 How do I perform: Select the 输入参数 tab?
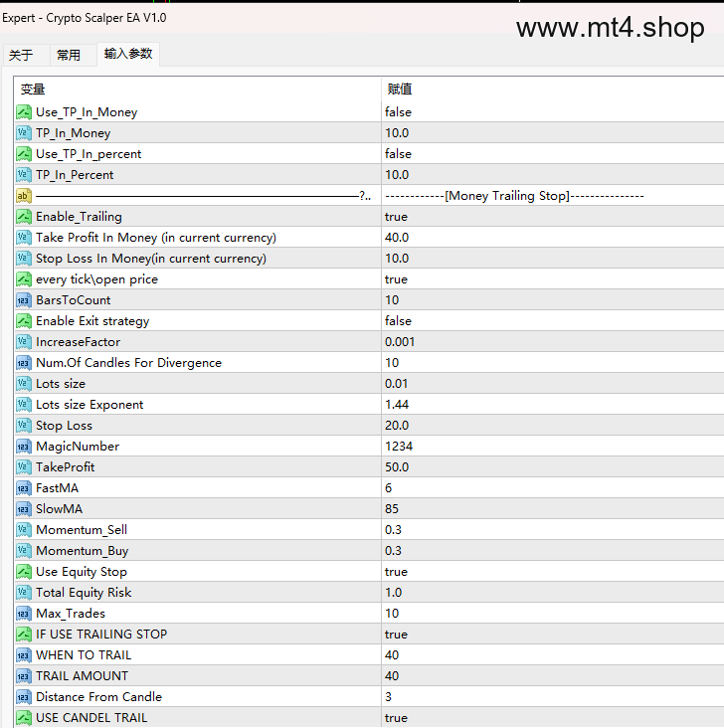(x=128, y=54)
